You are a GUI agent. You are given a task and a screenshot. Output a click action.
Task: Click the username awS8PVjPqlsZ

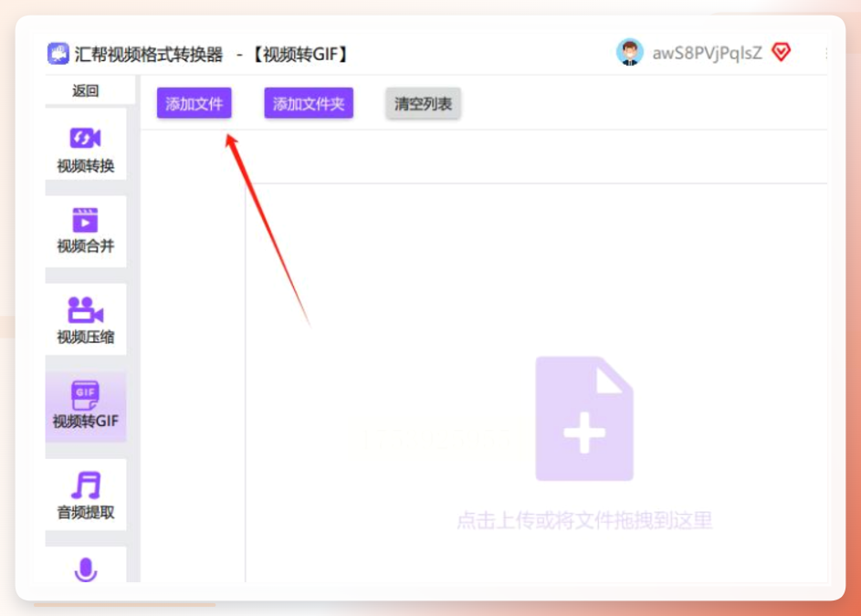(x=707, y=53)
